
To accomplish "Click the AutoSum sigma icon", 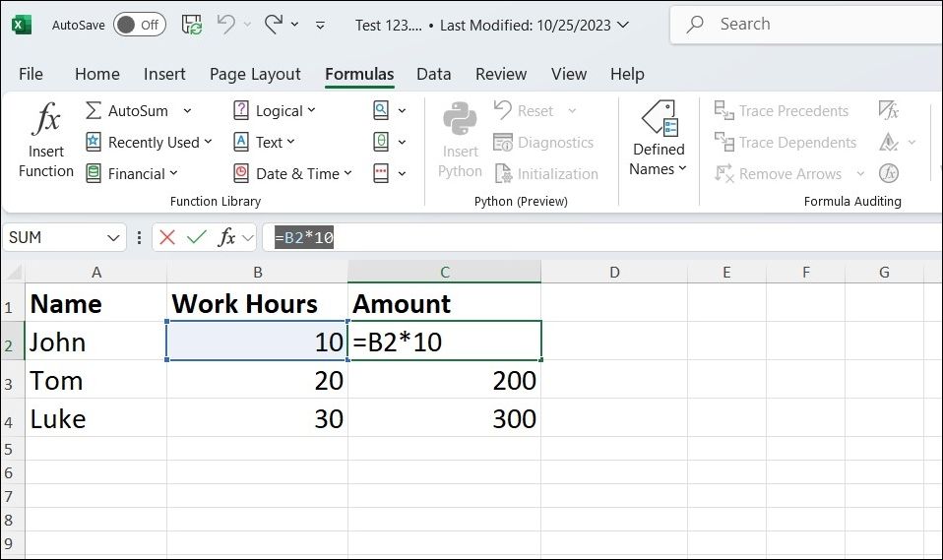I will 94,110.
